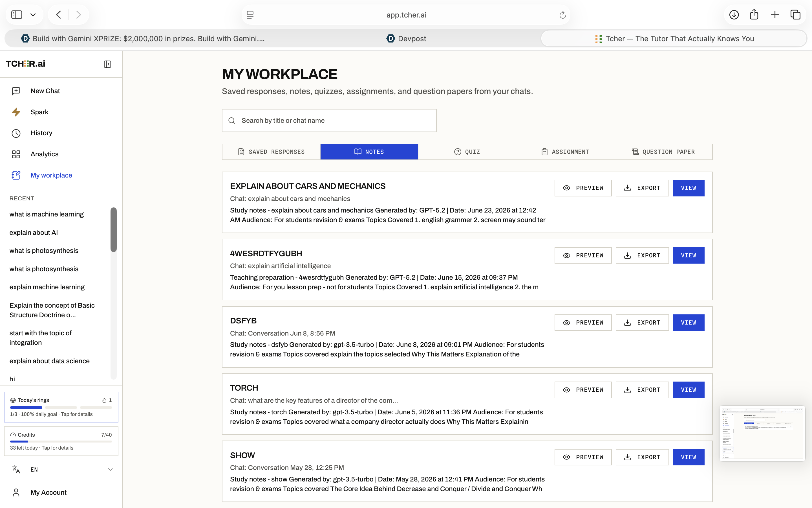Open recent chat 'what is machine learning'
The height and width of the screenshot is (508, 812).
pos(47,214)
